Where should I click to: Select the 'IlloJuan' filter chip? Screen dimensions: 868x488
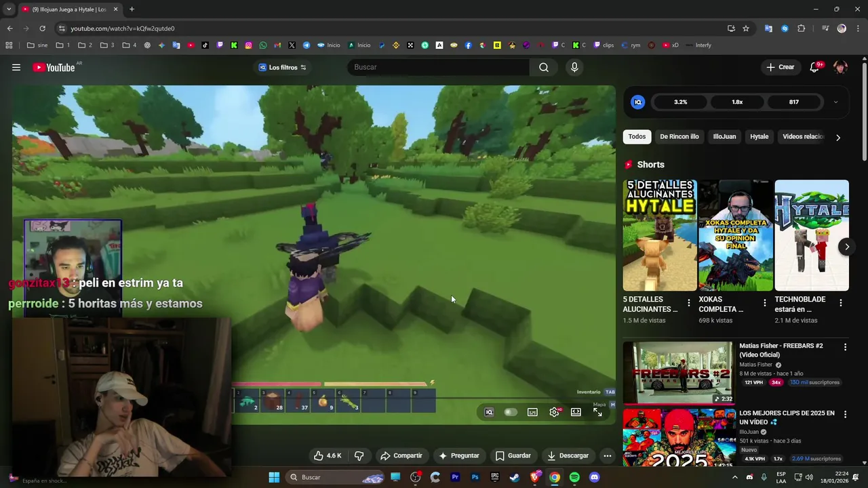point(724,137)
